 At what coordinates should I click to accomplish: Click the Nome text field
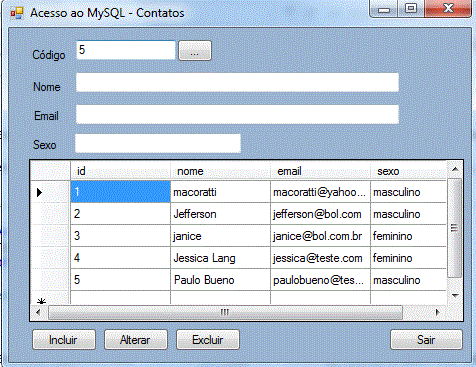pyautogui.click(x=237, y=82)
